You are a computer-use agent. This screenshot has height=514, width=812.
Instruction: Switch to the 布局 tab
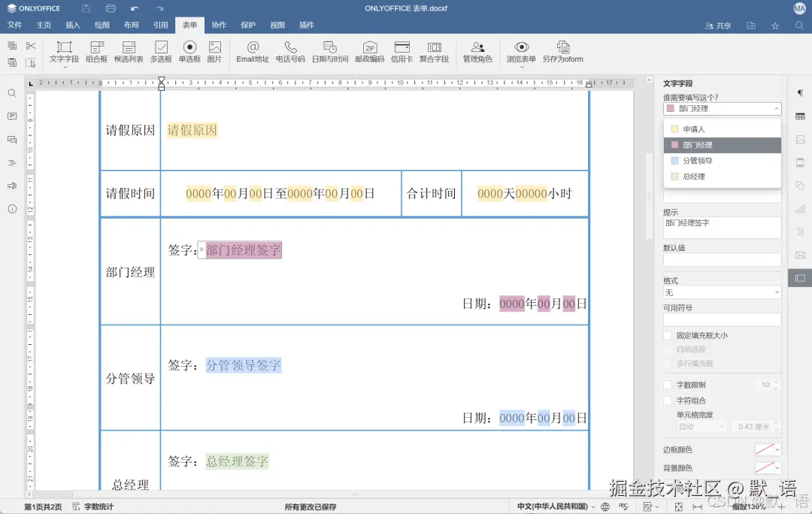pos(131,25)
